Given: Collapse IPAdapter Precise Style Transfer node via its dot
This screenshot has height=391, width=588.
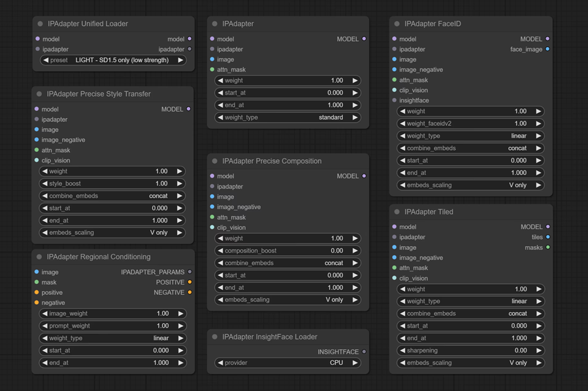Looking at the screenshot, I should coord(39,93).
